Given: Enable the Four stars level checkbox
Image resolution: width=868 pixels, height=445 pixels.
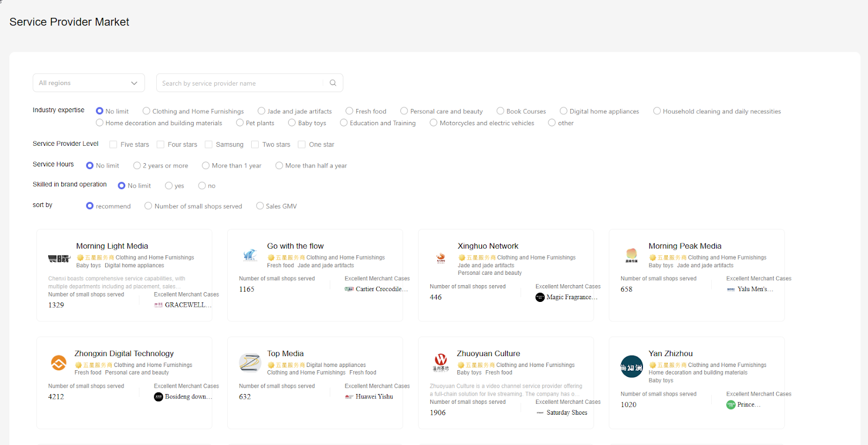Looking at the screenshot, I should pos(161,145).
